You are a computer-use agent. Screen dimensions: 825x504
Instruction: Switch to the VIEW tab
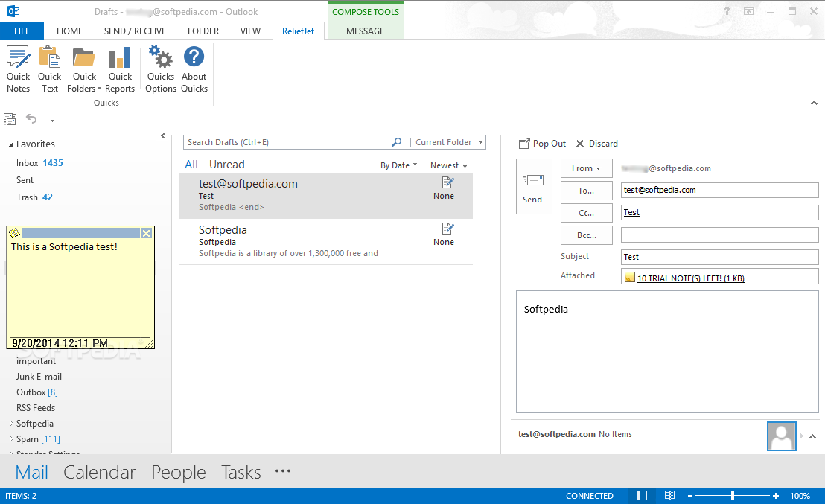point(250,31)
